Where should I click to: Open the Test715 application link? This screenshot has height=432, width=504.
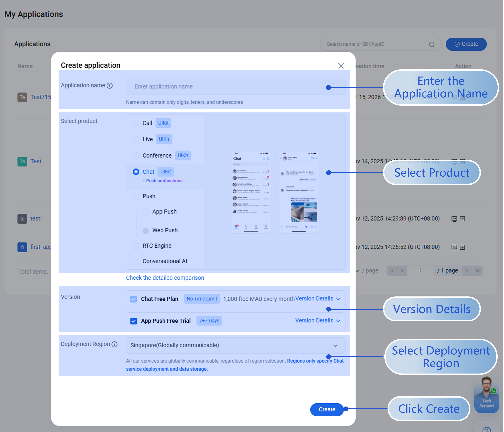(41, 97)
